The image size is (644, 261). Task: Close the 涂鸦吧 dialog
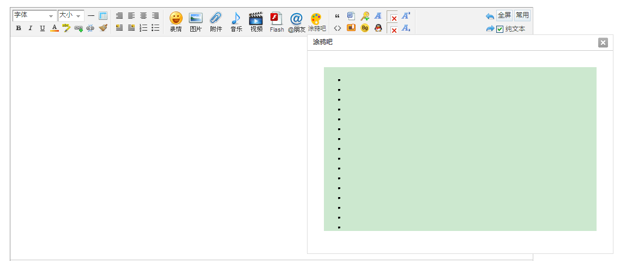[603, 43]
